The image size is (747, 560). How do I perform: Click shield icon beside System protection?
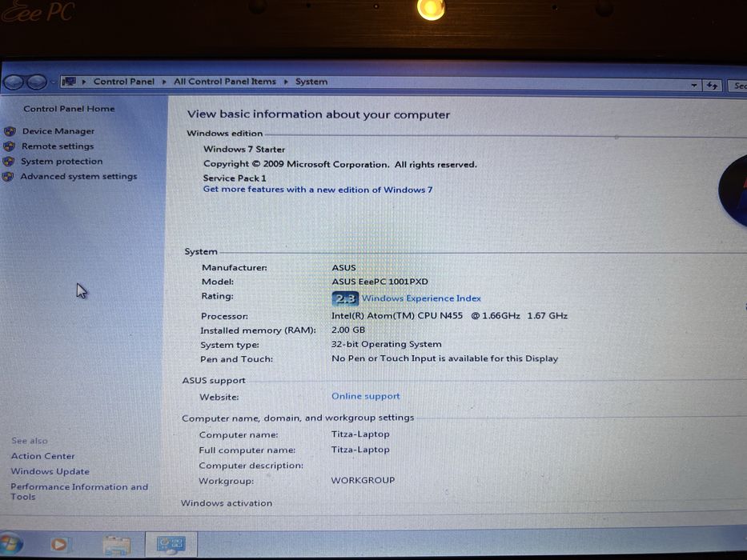(8, 162)
